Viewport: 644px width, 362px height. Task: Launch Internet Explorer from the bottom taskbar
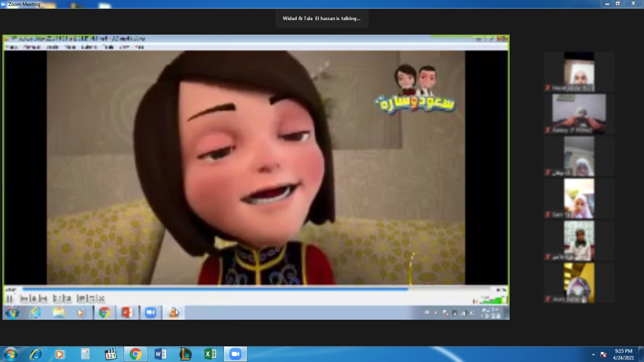tap(36, 354)
